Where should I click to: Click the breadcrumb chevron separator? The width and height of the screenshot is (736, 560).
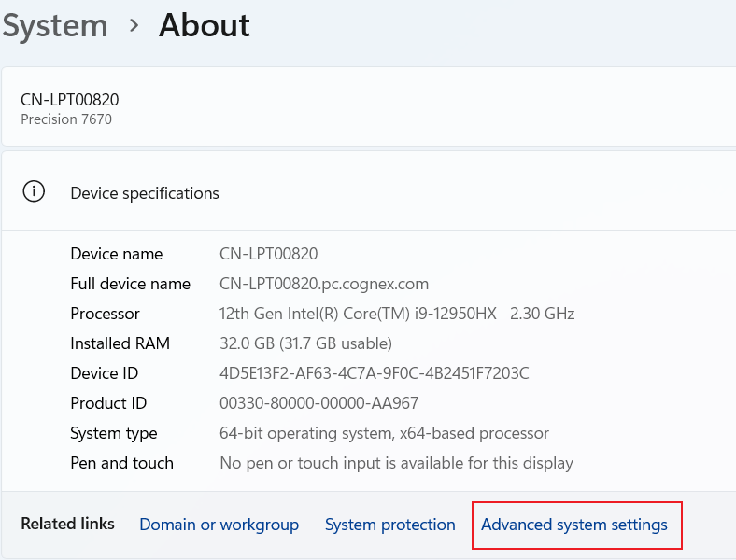[x=134, y=26]
